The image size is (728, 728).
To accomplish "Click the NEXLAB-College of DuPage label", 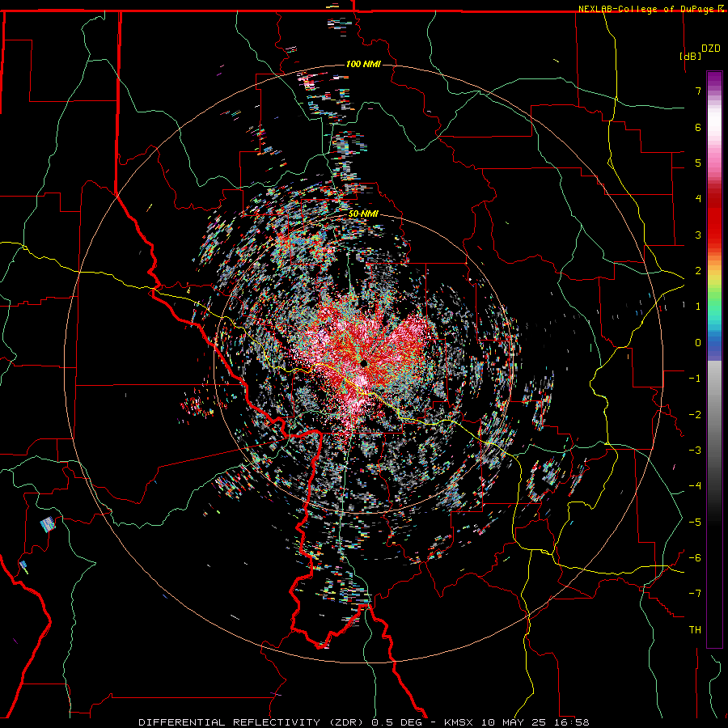I will [645, 9].
